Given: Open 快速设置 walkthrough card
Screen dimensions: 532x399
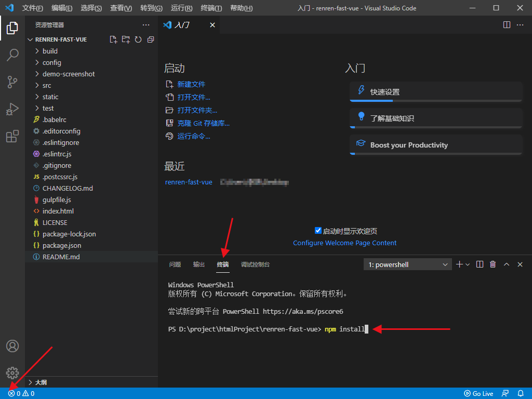Looking at the screenshot, I should tap(436, 91).
